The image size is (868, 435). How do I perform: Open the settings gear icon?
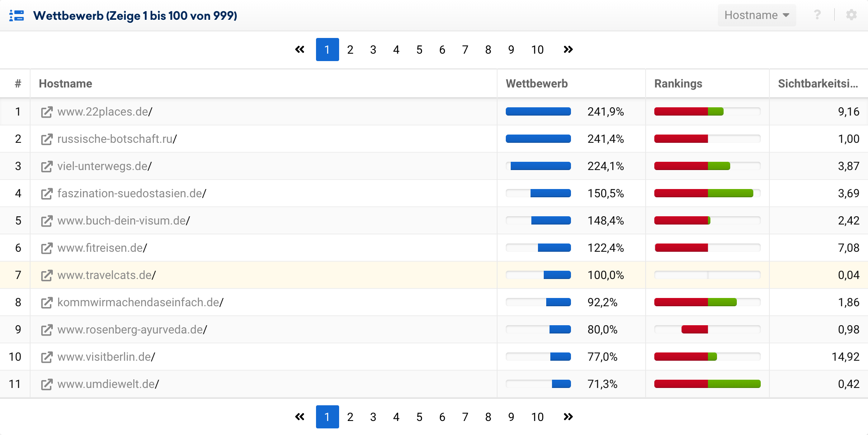coord(851,15)
